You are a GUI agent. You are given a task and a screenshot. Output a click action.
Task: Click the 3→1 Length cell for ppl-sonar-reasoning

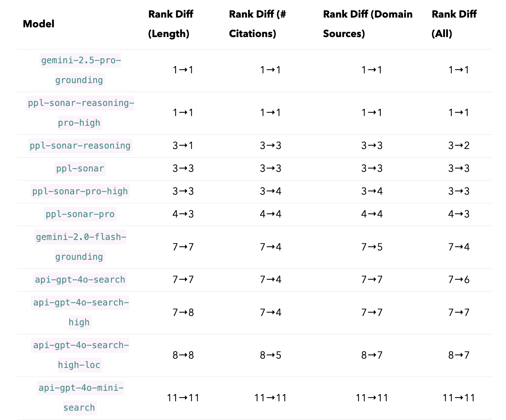pos(183,146)
